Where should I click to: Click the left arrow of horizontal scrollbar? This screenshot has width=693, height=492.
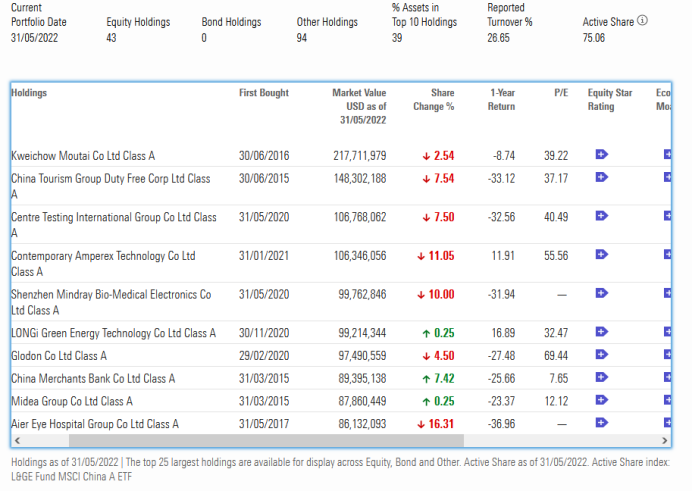pos(17,440)
